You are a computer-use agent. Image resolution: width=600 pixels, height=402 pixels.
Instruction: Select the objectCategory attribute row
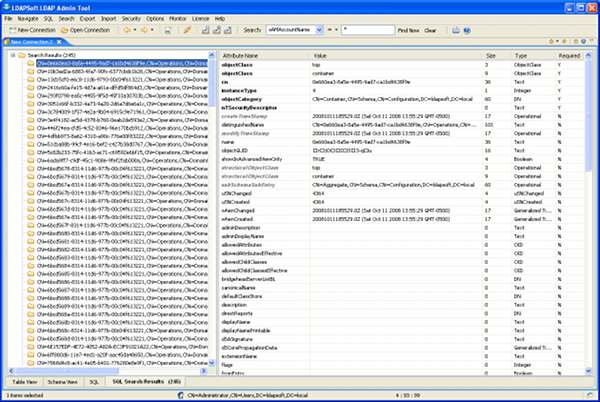pyautogui.click(x=402, y=99)
